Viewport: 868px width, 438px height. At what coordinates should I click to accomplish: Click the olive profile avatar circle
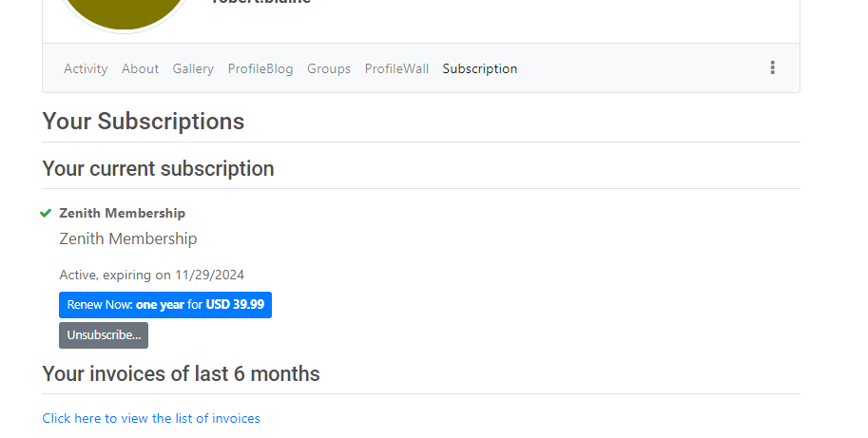tap(124, 11)
